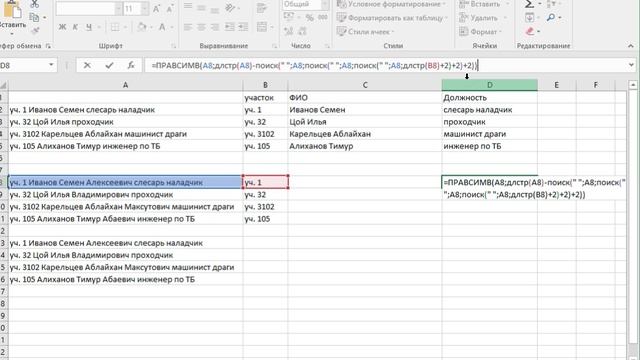Increase the cell indent
Viewport: 640px width, 360px height.
point(243,27)
